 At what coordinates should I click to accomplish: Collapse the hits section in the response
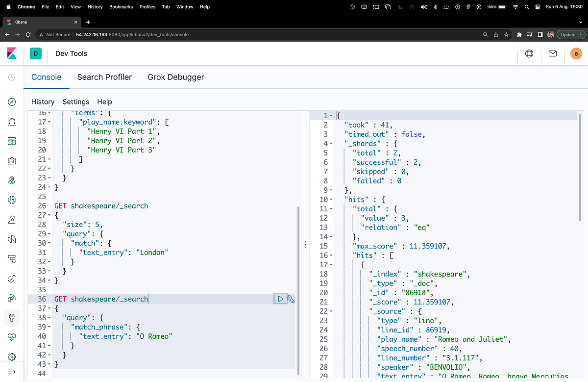point(330,199)
